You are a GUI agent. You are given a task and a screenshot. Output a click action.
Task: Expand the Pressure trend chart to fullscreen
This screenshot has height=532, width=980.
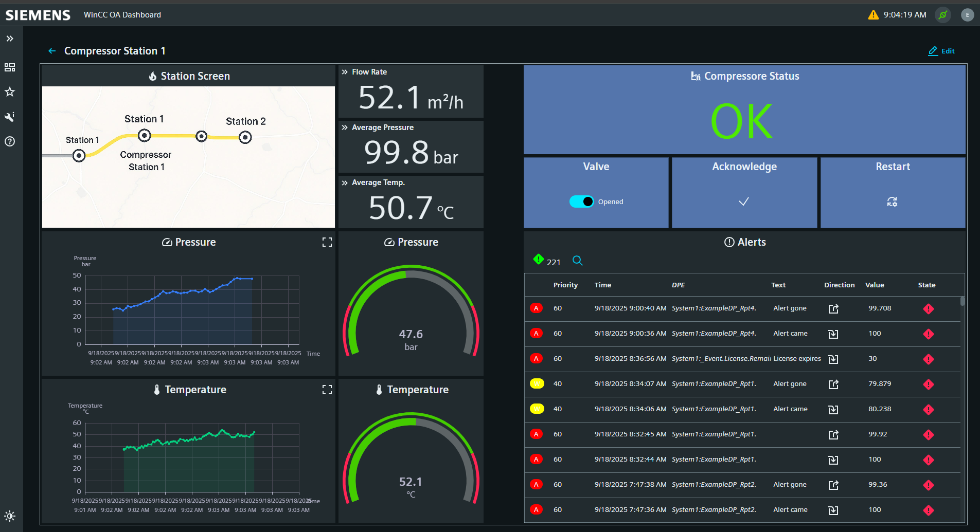pos(327,242)
